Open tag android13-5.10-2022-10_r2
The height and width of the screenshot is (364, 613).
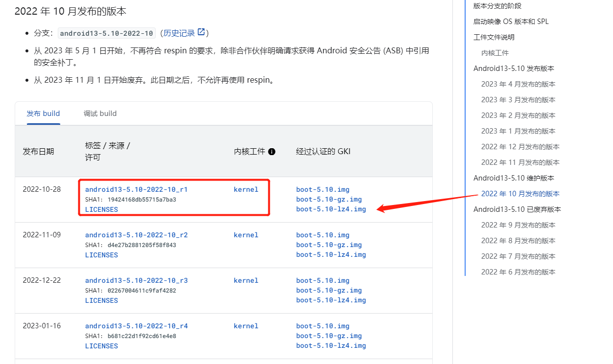(137, 235)
